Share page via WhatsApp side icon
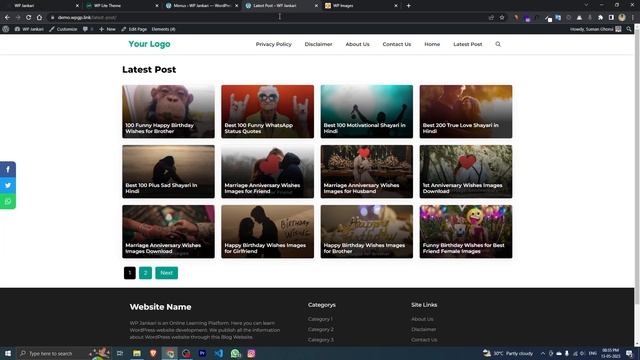The width and height of the screenshot is (640, 360). click(8, 201)
